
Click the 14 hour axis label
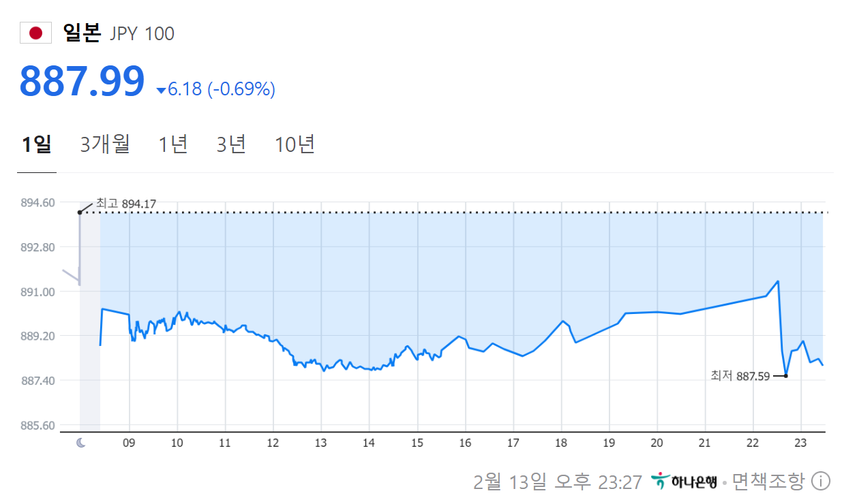369,443
